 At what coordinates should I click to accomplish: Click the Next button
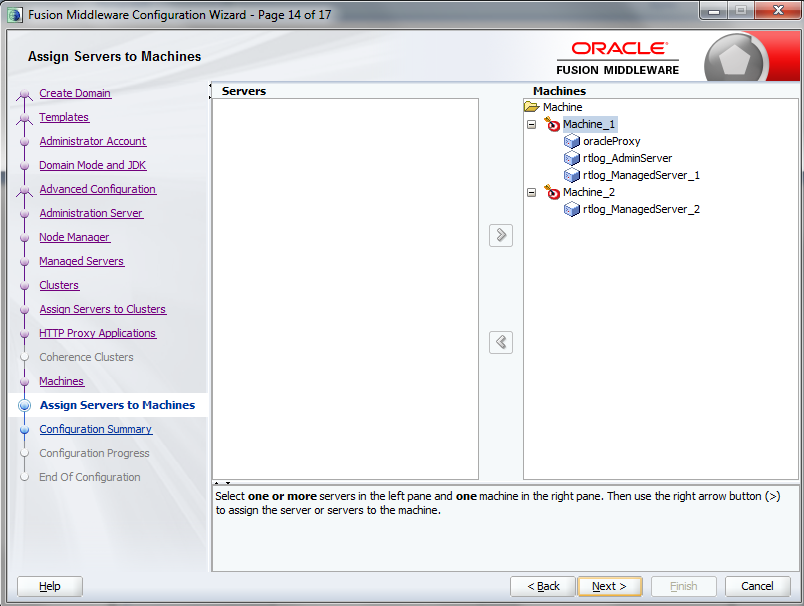pos(609,586)
